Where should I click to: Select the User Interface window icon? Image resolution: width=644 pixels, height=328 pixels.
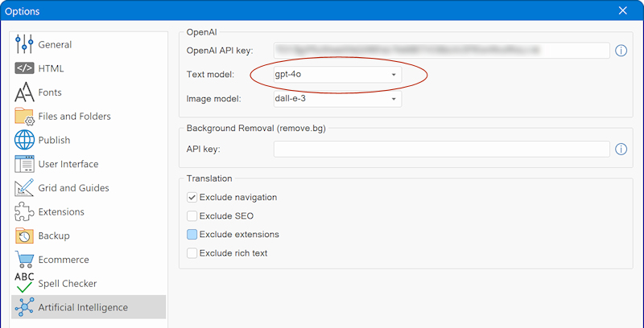coord(24,164)
